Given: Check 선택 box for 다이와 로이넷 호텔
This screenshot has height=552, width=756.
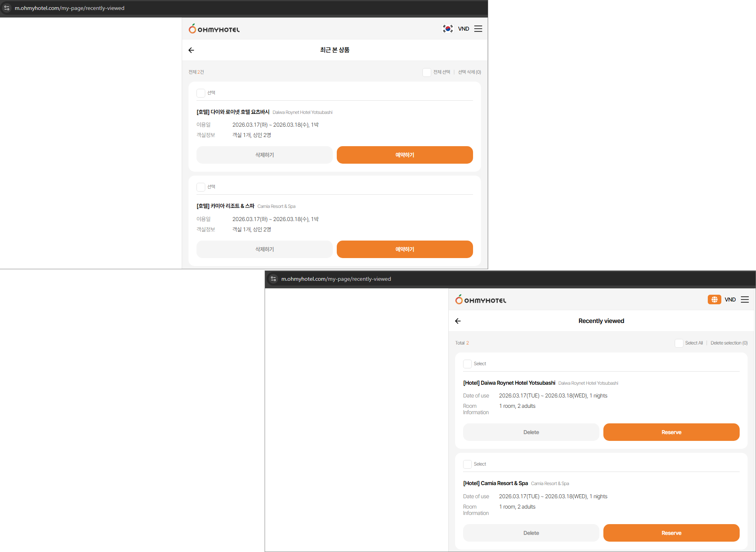Looking at the screenshot, I should pyautogui.click(x=201, y=93).
